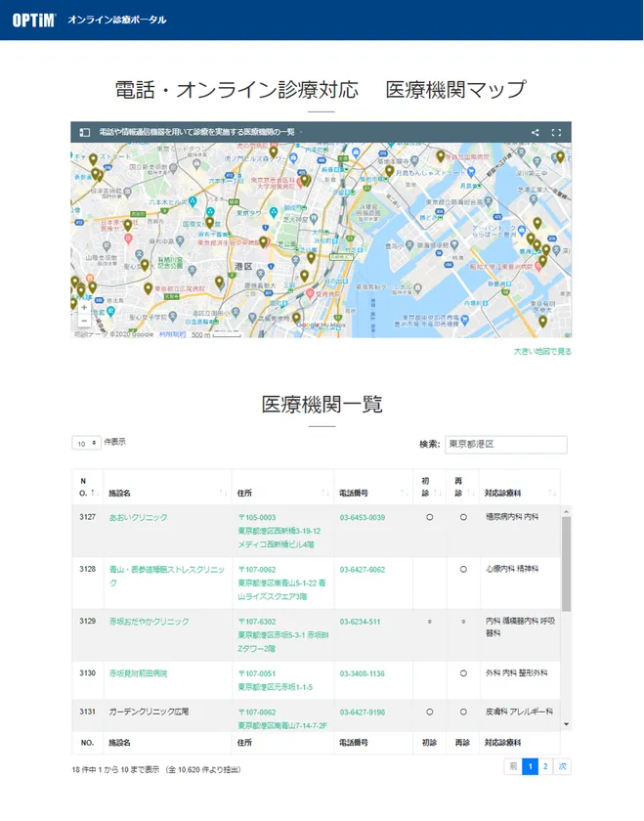Open 赤坂おだやかクリニック facility link
644x821 pixels.
pyautogui.click(x=149, y=622)
